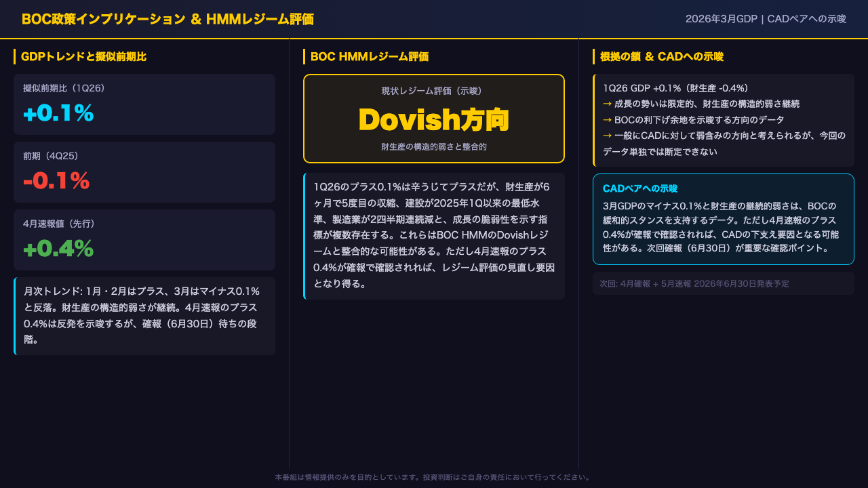
Task: Click the 月次トレンド paragraph card
Action: 144,316
